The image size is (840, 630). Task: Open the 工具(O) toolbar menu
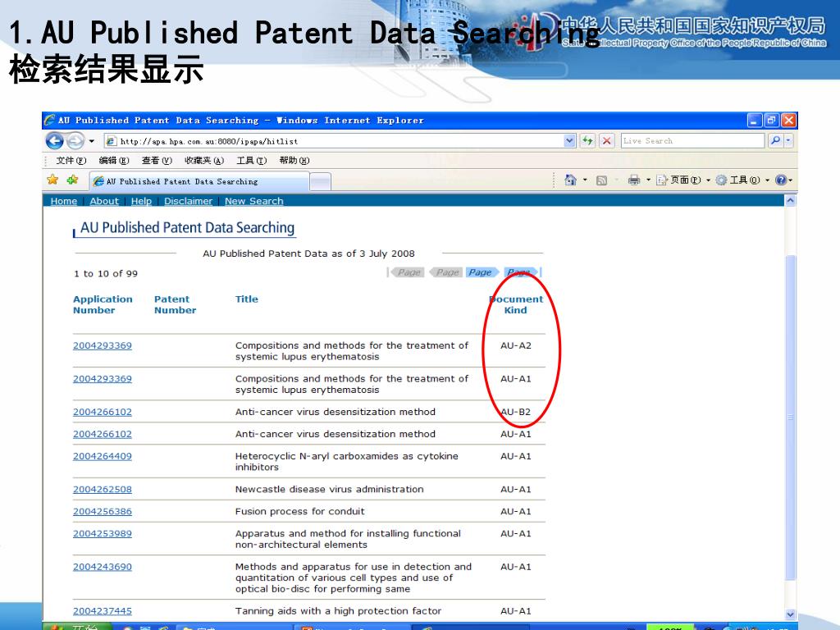[743, 180]
